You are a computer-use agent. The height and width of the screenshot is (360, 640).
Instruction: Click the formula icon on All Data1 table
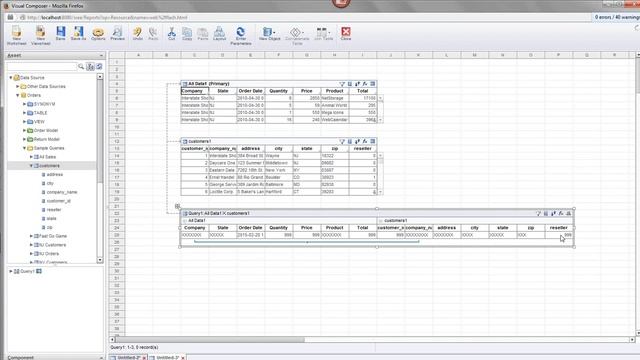click(x=365, y=84)
